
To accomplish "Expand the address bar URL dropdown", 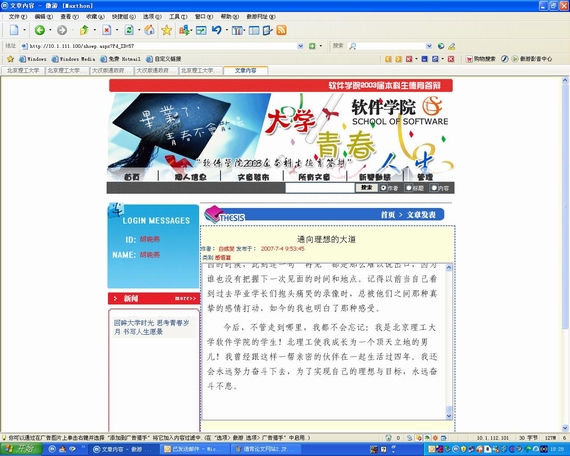I will coord(300,46).
